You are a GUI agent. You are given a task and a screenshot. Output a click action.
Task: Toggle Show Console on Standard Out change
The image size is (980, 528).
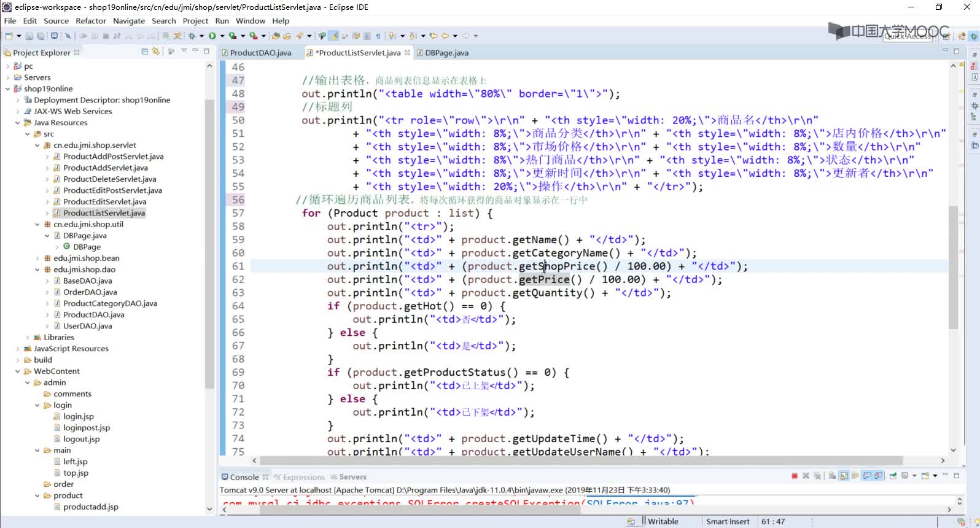[867, 476]
